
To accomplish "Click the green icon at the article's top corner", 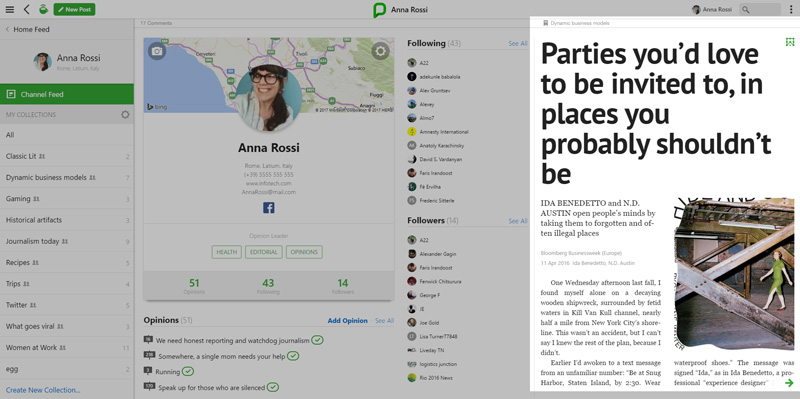I will tap(790, 42).
